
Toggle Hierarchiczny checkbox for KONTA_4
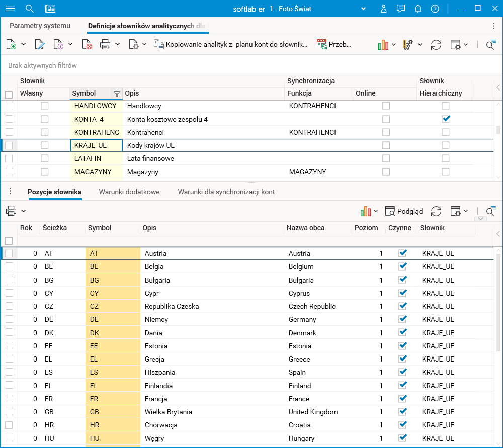tap(445, 119)
